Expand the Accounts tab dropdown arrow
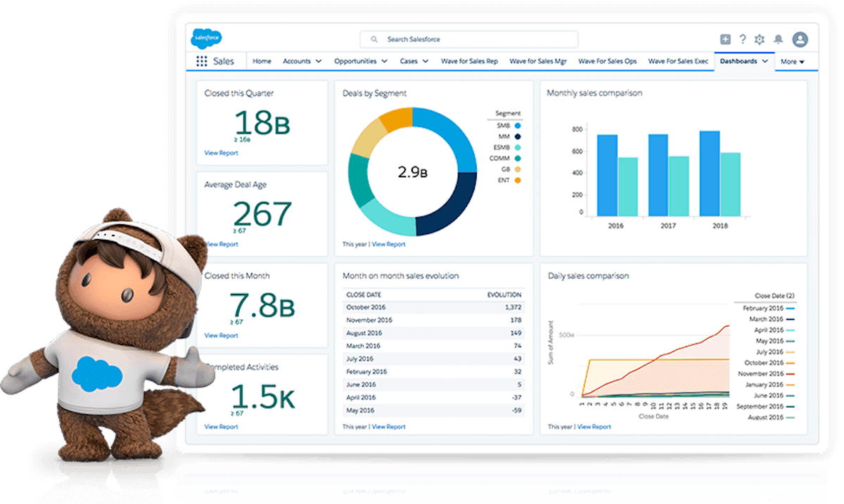The height and width of the screenshot is (504, 844). 319,61
